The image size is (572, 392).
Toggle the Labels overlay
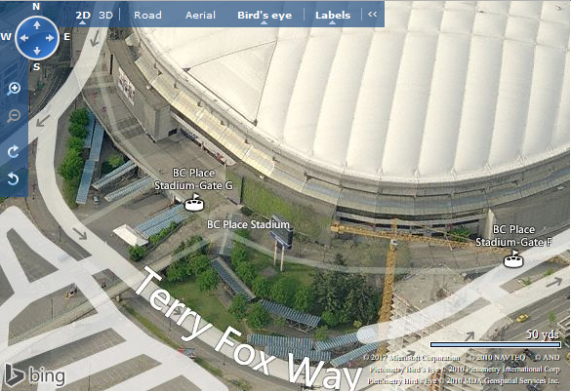click(333, 16)
